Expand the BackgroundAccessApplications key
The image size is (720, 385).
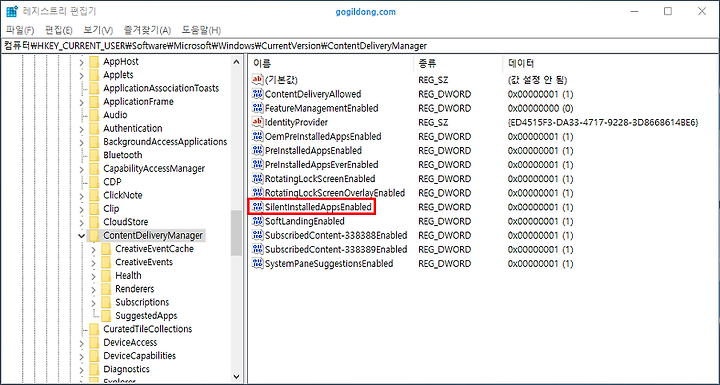pos(82,142)
